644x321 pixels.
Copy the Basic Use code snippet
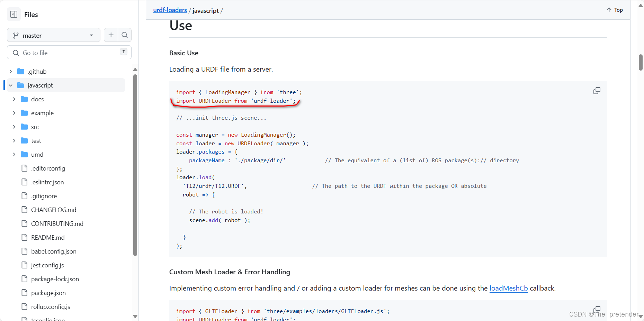point(597,90)
